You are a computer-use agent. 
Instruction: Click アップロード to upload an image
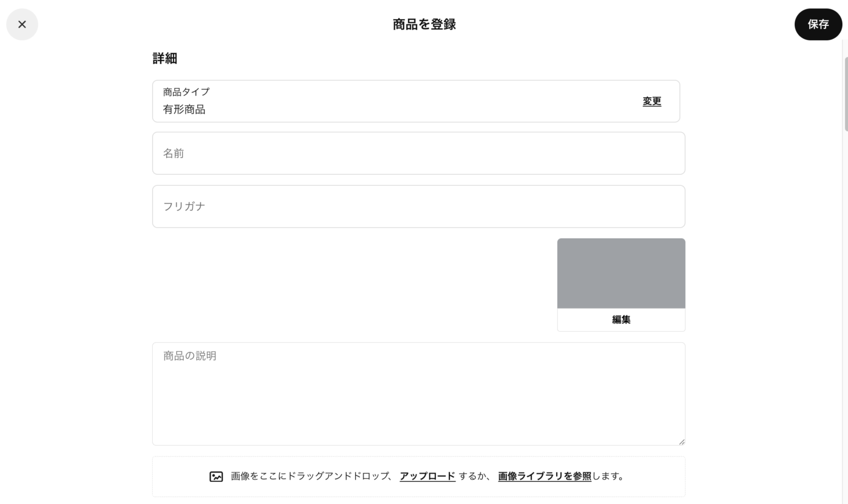point(427,476)
